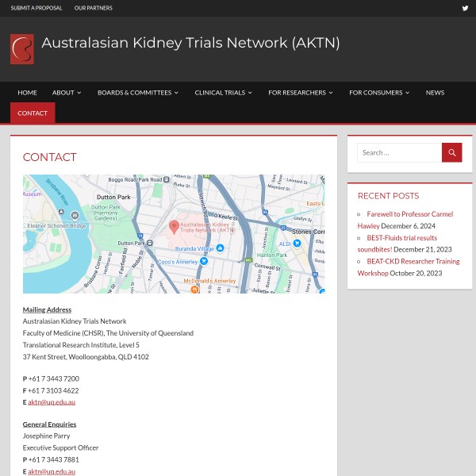Focus the Search text field
This screenshot has height=476, width=476.
pyautogui.click(x=399, y=152)
